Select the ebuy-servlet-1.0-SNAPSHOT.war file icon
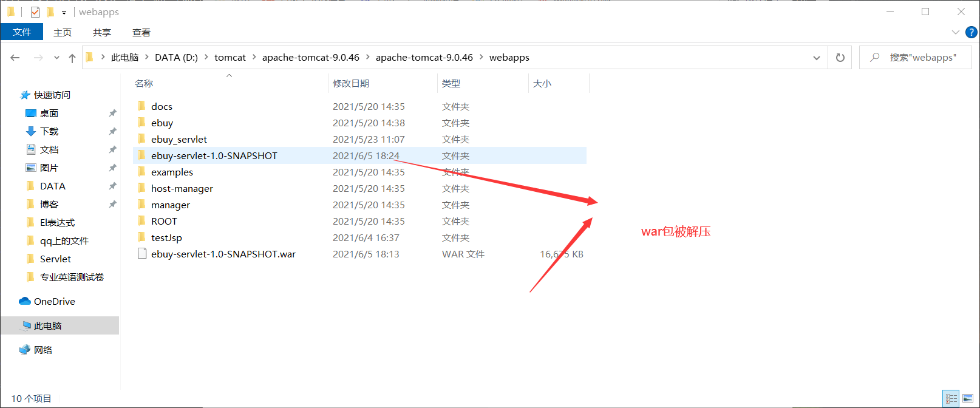This screenshot has height=408, width=980. pos(142,254)
